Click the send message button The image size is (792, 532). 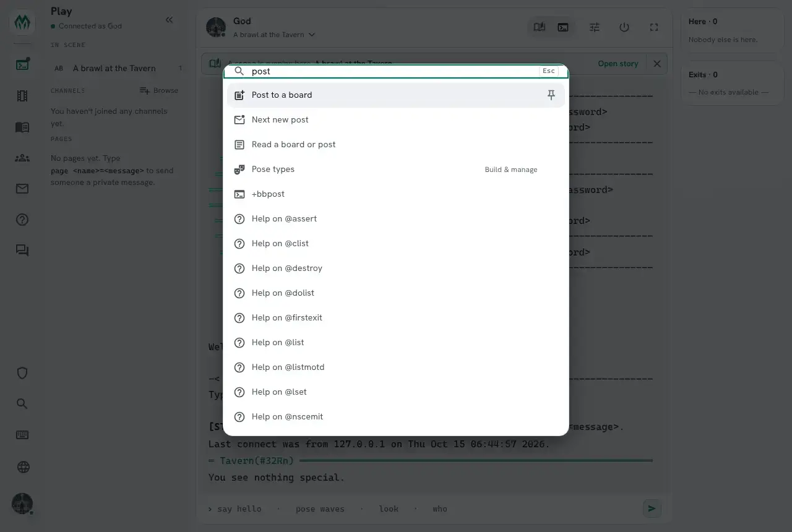652,508
